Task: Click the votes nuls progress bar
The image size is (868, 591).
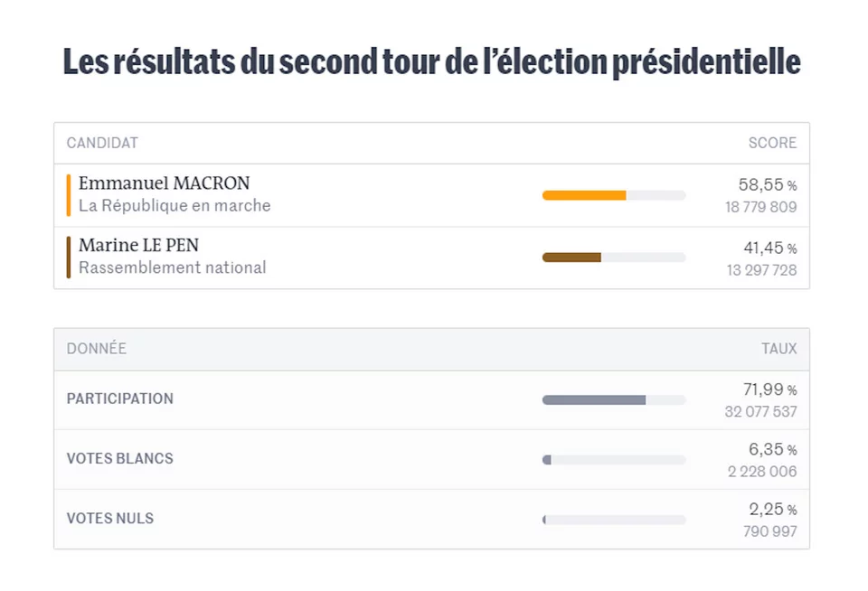Action: [614, 520]
